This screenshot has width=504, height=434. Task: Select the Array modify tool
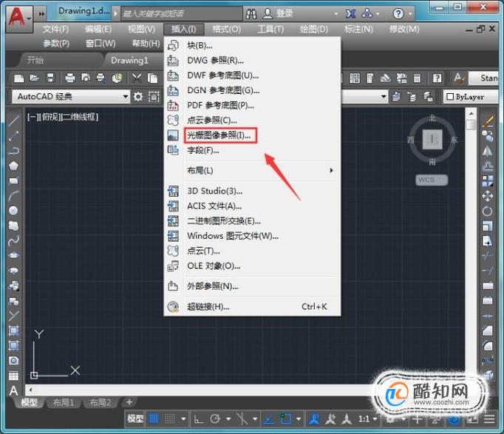pyautogui.click(x=488, y=180)
